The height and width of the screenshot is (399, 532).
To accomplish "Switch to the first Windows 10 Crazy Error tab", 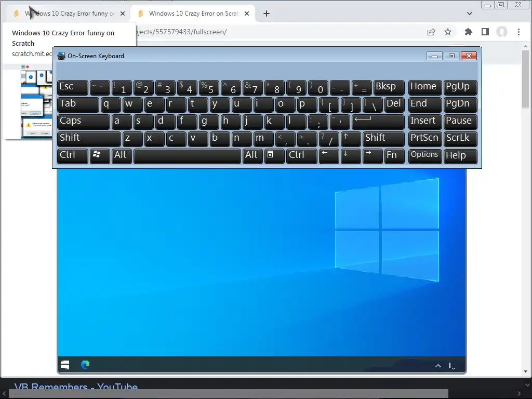I will point(68,14).
